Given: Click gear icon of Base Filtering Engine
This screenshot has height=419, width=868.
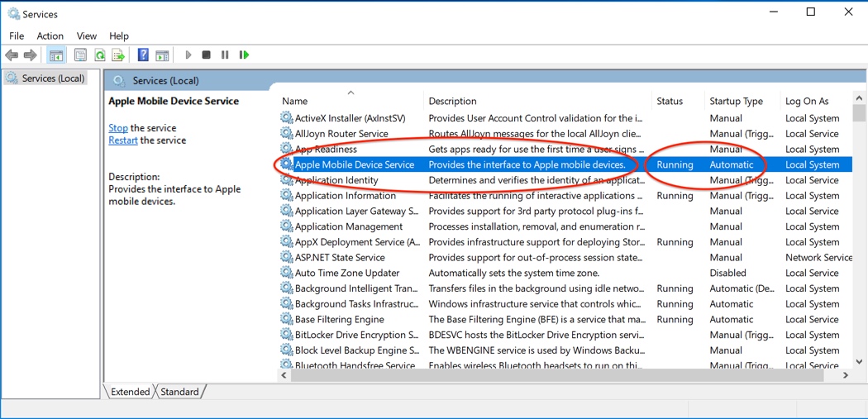Looking at the screenshot, I should point(286,319).
